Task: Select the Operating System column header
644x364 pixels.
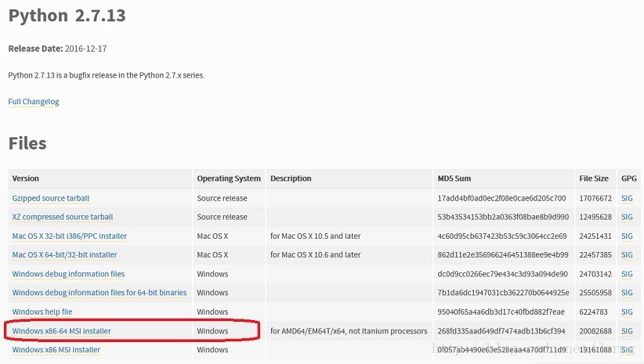Action: pos(229,178)
